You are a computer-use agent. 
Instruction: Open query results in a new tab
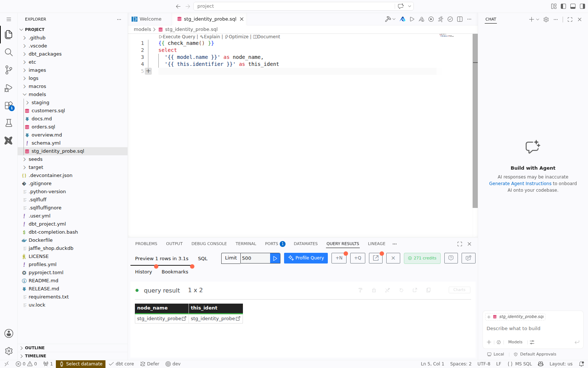tap(376, 258)
